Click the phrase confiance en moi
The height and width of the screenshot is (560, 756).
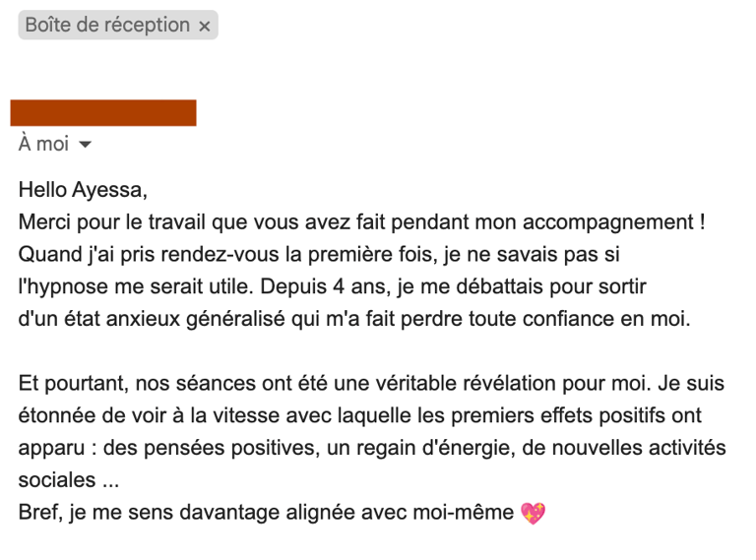[x=606, y=319]
